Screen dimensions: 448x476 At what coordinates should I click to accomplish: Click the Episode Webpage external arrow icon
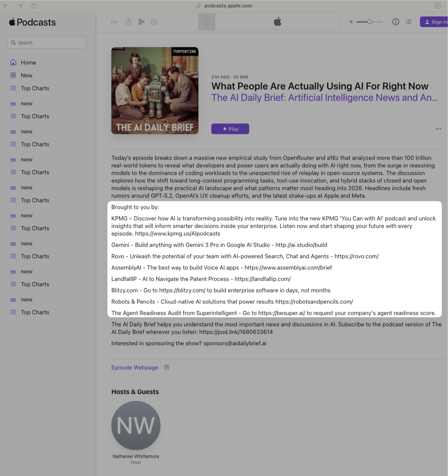[167, 367]
